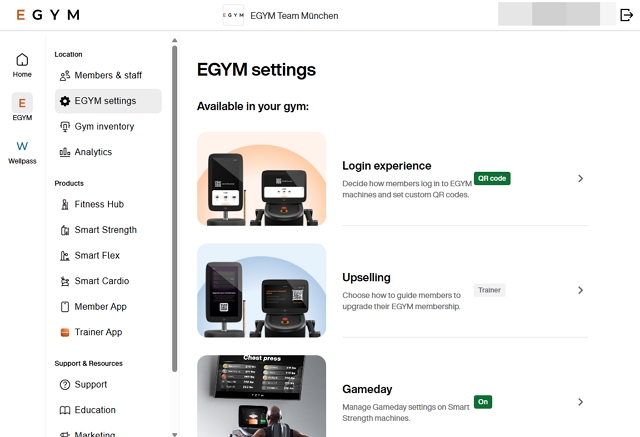The width and height of the screenshot is (640, 437).
Task: Click the Support question mark icon
Action: [64, 385]
